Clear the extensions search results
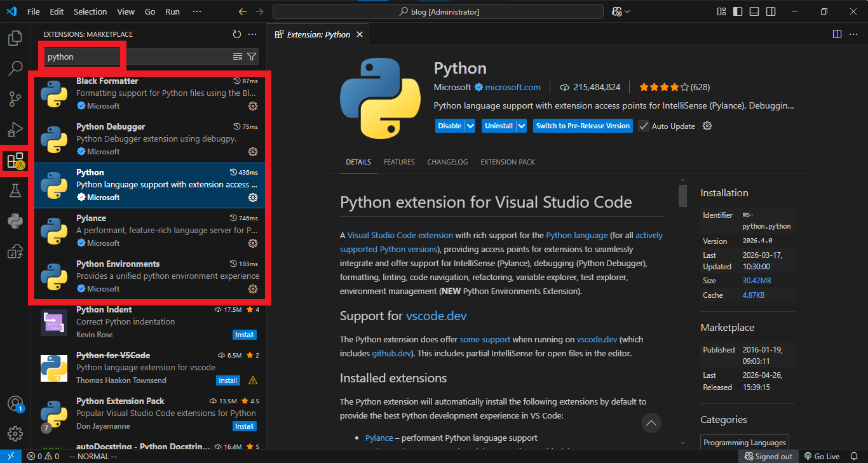This screenshot has height=463, width=868. point(238,57)
